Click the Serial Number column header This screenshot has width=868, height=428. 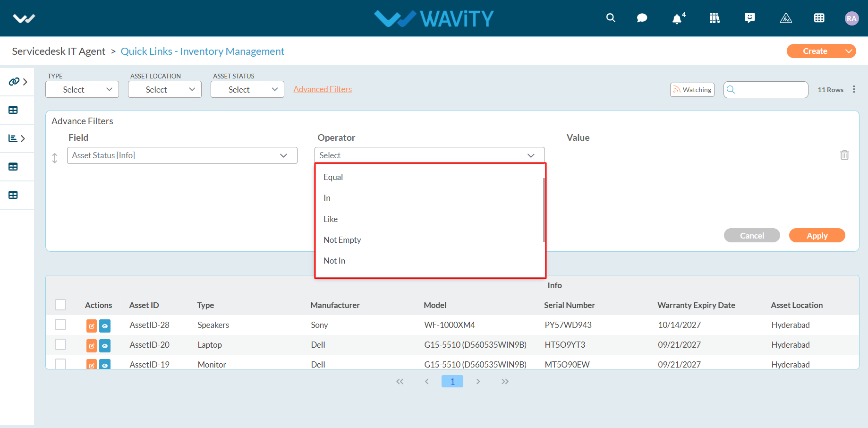569,305
